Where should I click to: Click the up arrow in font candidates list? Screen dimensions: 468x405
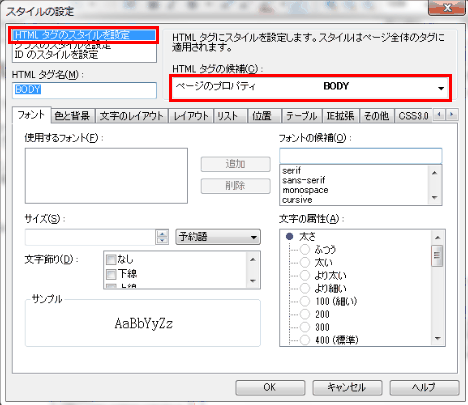click(x=434, y=173)
